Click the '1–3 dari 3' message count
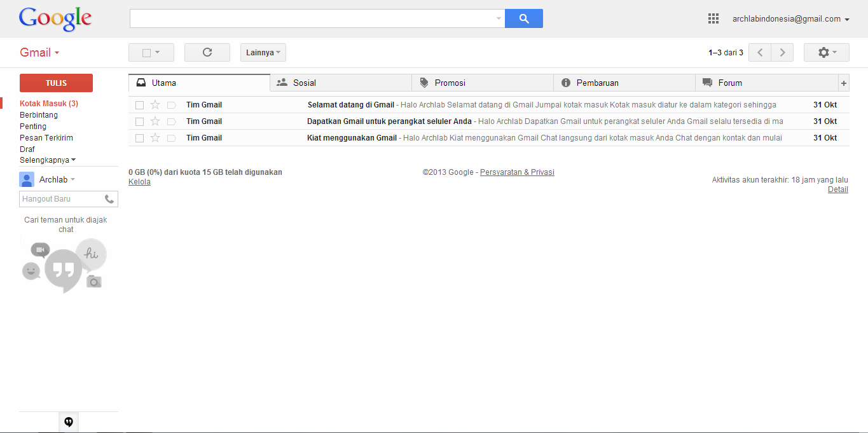Screen dimensions: 868x433 [726, 53]
